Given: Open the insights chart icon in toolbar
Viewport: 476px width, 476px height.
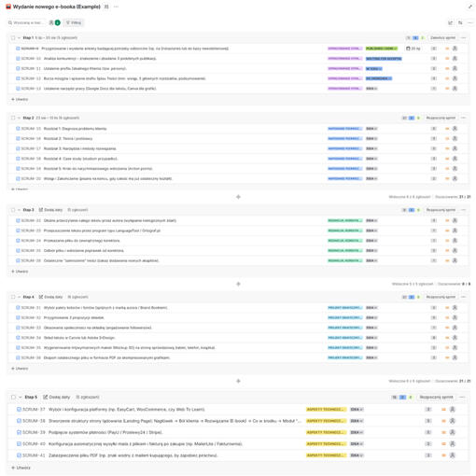Looking at the screenshot, I should tap(450, 22).
